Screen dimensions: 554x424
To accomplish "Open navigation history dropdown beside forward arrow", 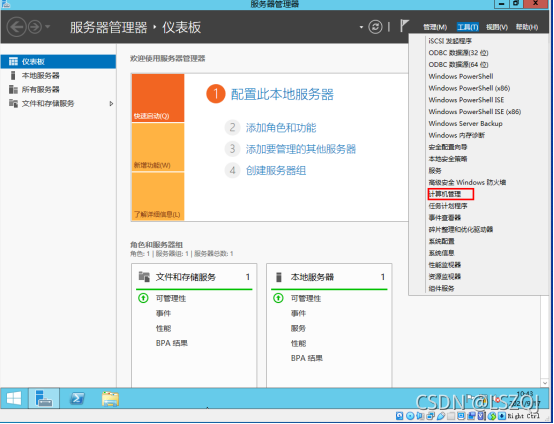I will [x=47, y=27].
